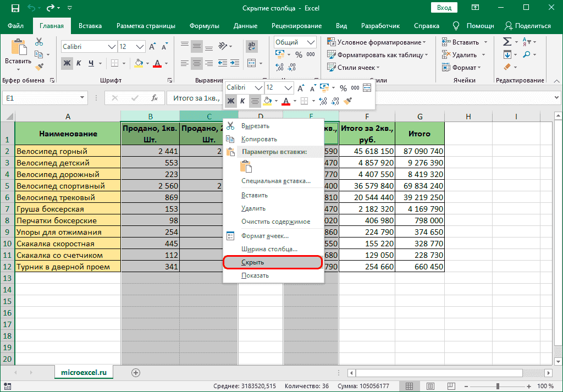Viewport: 563px width, 392px height.
Task: Choose Скрыть from the context menu
Action: coord(253,262)
